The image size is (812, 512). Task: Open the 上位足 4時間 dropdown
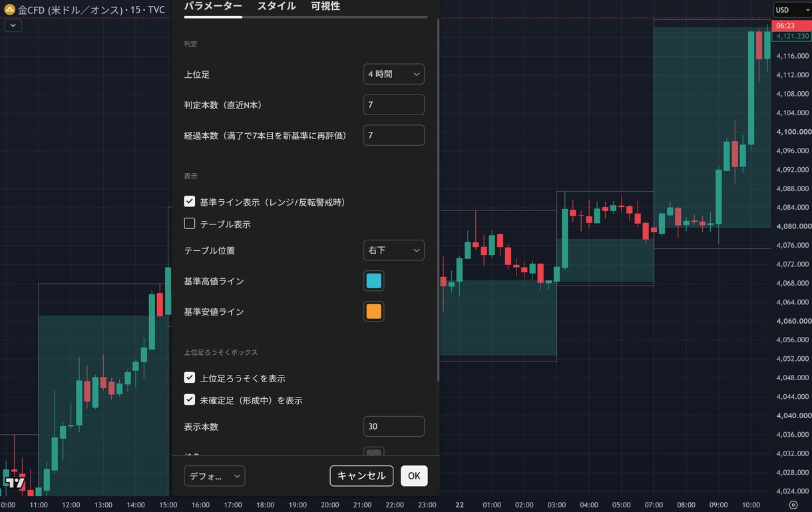point(394,74)
